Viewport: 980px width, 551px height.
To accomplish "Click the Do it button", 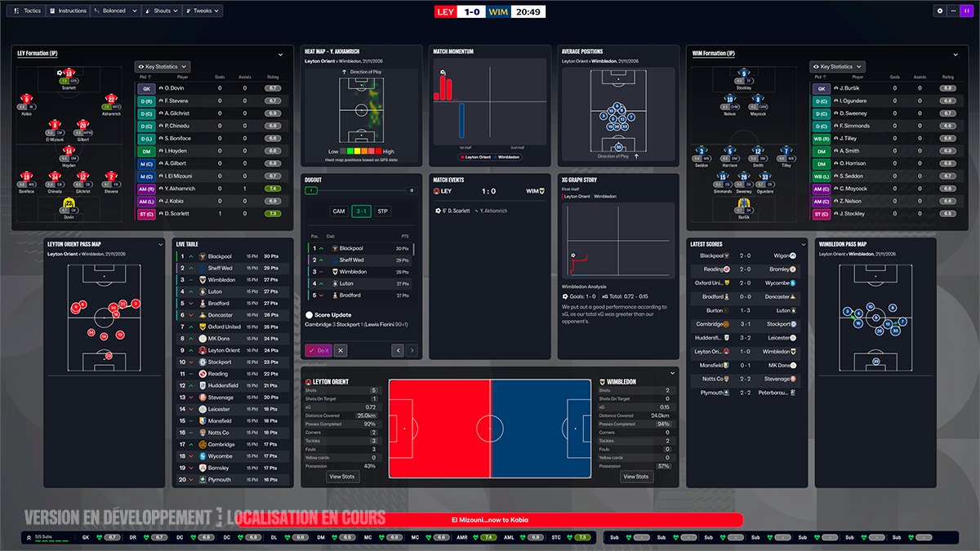I will (x=318, y=350).
